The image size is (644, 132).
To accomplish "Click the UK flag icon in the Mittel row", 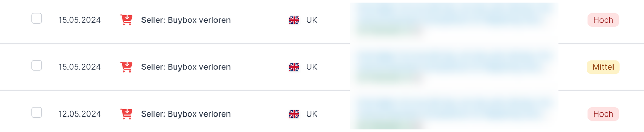I will [x=294, y=67].
